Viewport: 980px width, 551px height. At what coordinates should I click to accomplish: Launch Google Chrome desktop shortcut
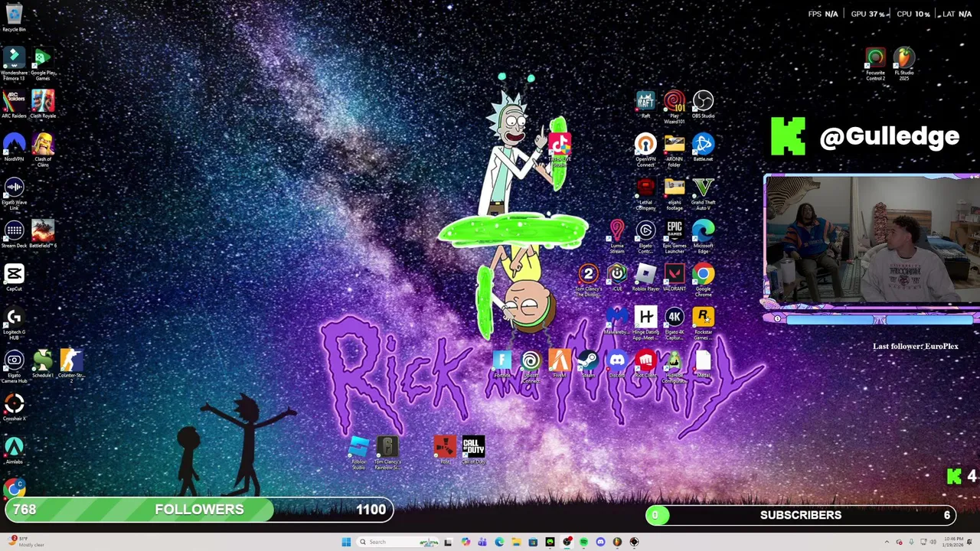coord(703,280)
